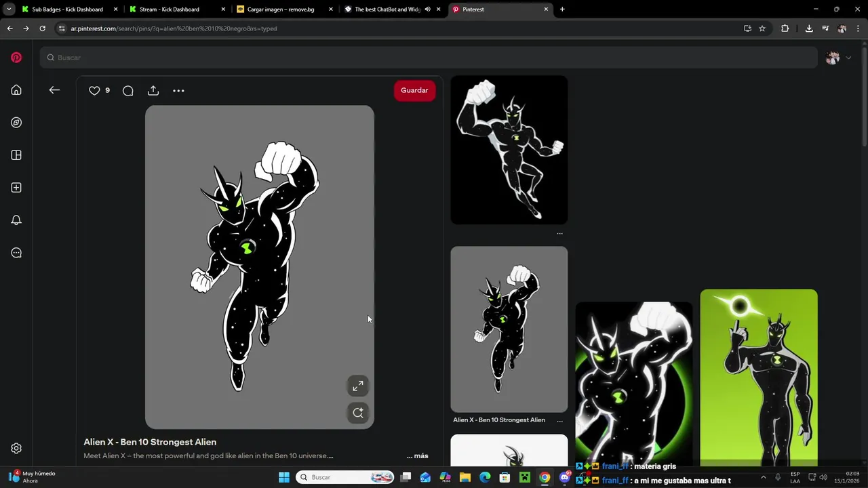Open the green-glow Alien X close-up pin
868x488 pixels.
coord(633,384)
